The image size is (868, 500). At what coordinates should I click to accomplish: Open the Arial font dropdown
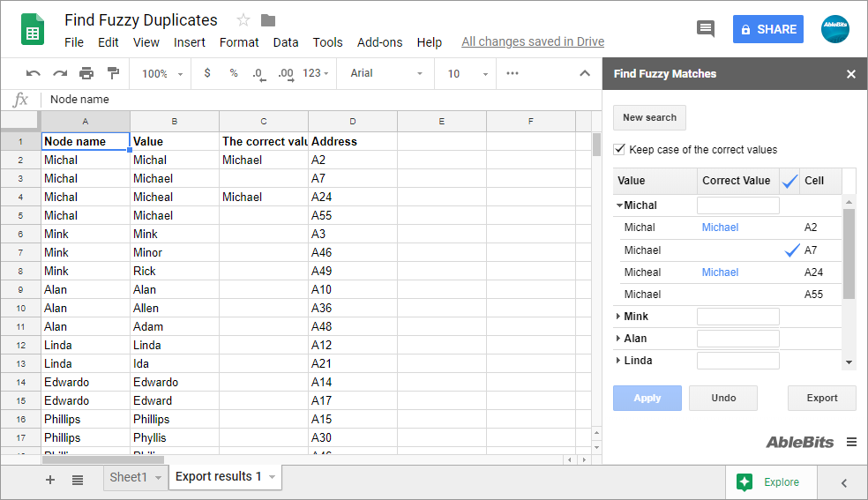coord(386,73)
